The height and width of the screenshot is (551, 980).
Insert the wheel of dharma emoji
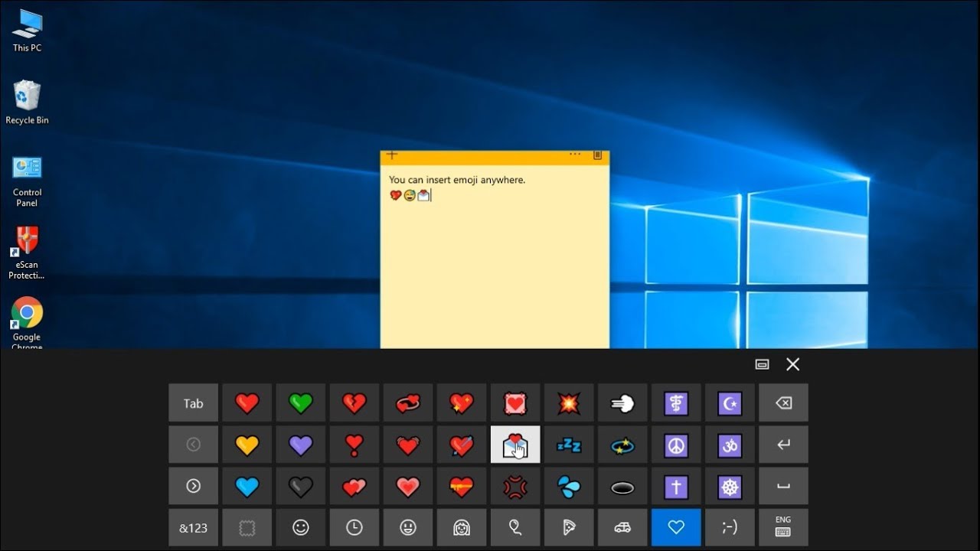click(x=729, y=486)
